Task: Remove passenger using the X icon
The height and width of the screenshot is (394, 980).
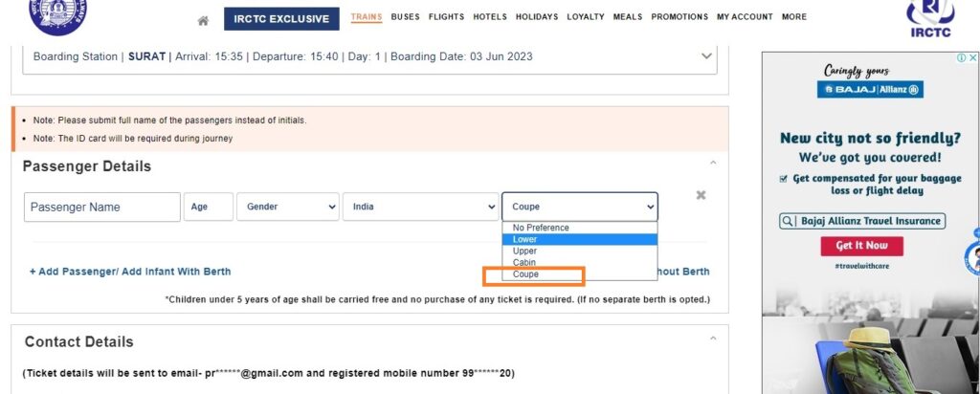Action: pos(701,195)
